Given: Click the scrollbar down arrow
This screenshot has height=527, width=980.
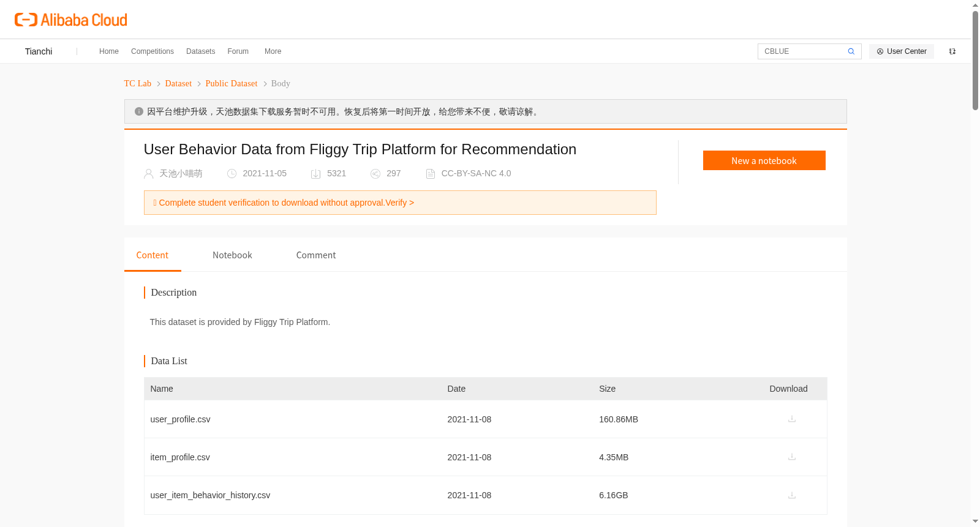Looking at the screenshot, I should tap(975, 521).
